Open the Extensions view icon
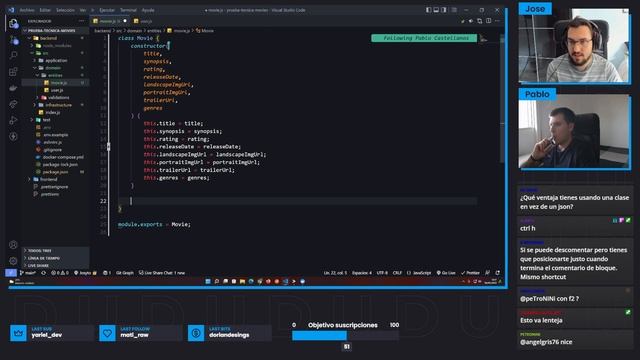 tap(13, 72)
